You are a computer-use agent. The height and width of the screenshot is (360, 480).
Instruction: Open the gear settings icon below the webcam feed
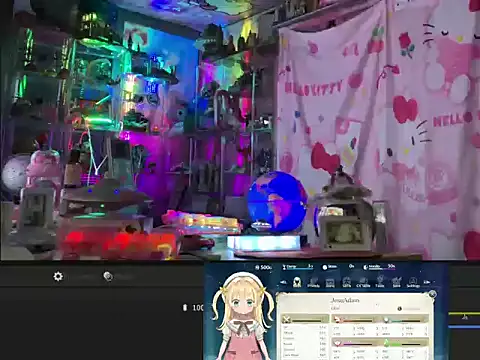58,276
